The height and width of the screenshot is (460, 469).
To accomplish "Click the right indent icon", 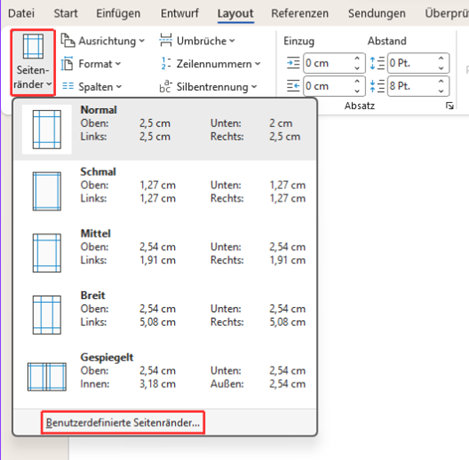I will click(x=293, y=86).
